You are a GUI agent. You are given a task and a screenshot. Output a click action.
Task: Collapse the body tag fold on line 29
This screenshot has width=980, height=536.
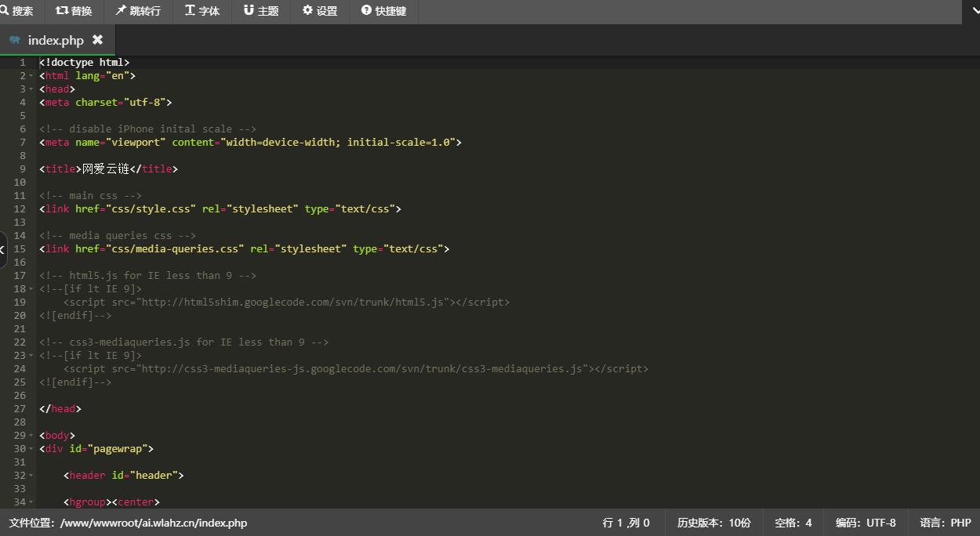(31, 436)
